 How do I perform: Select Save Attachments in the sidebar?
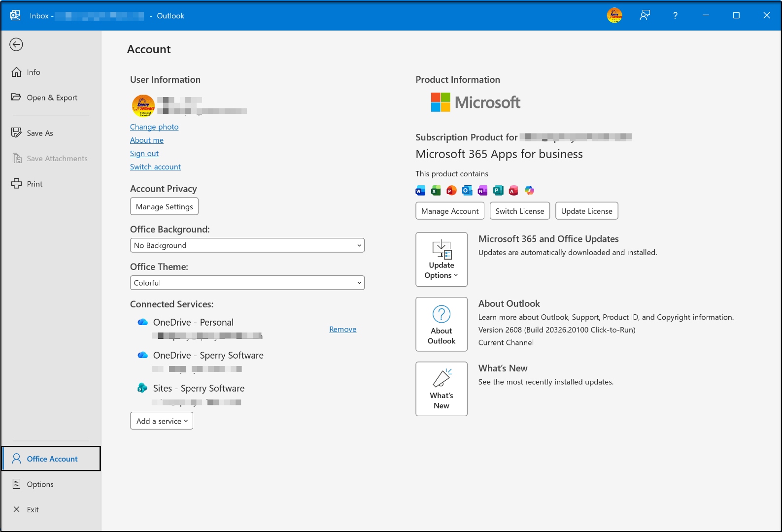point(51,159)
